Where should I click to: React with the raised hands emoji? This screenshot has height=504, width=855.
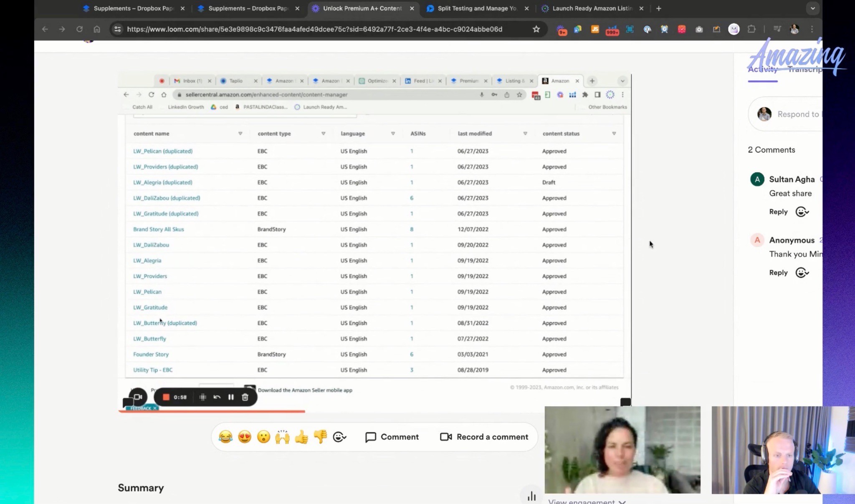283,437
